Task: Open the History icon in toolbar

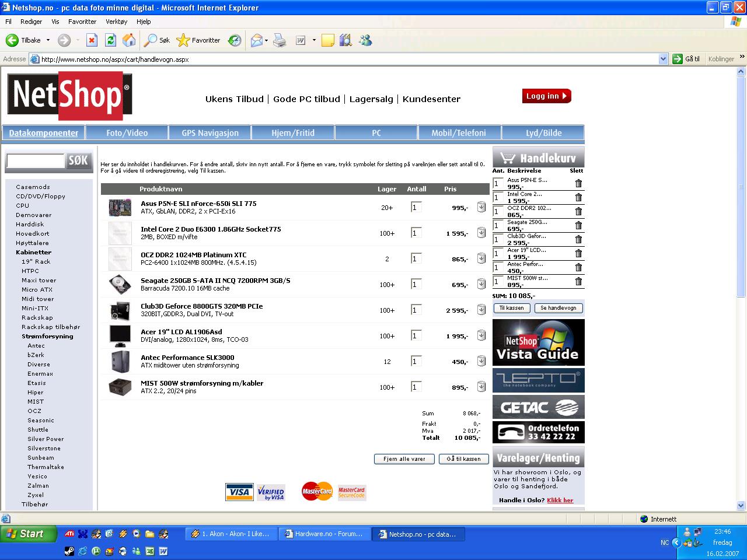Action: (235, 40)
